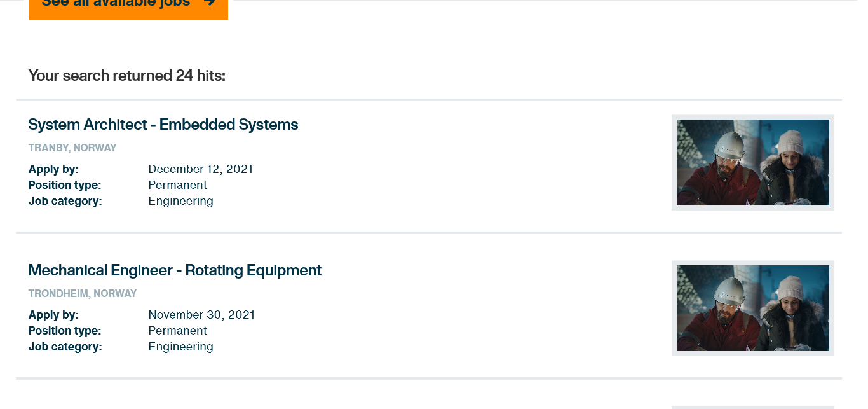Click Apply by label under System Architect
This screenshot has height=409, width=868.
pyautogui.click(x=53, y=169)
